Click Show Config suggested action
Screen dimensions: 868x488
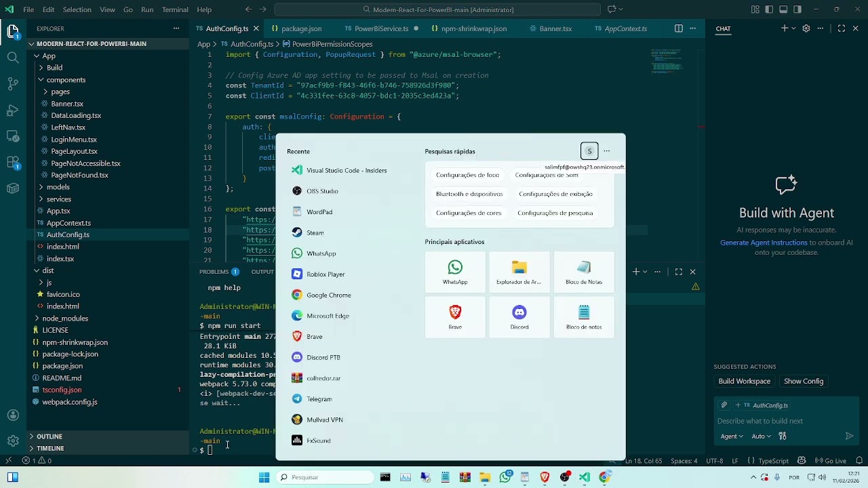click(804, 381)
